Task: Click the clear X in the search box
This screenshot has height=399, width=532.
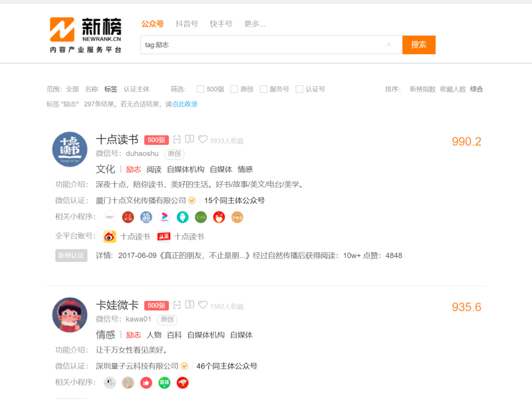Action: (x=389, y=45)
